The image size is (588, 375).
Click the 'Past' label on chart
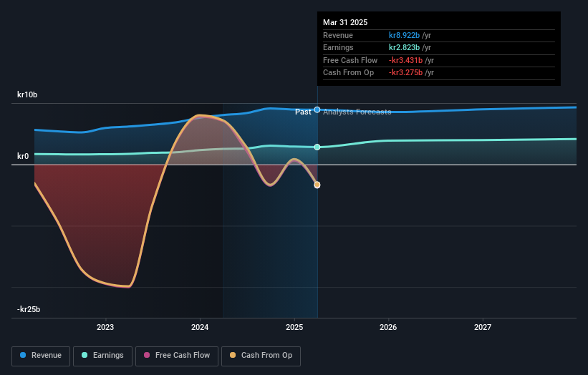click(x=303, y=112)
